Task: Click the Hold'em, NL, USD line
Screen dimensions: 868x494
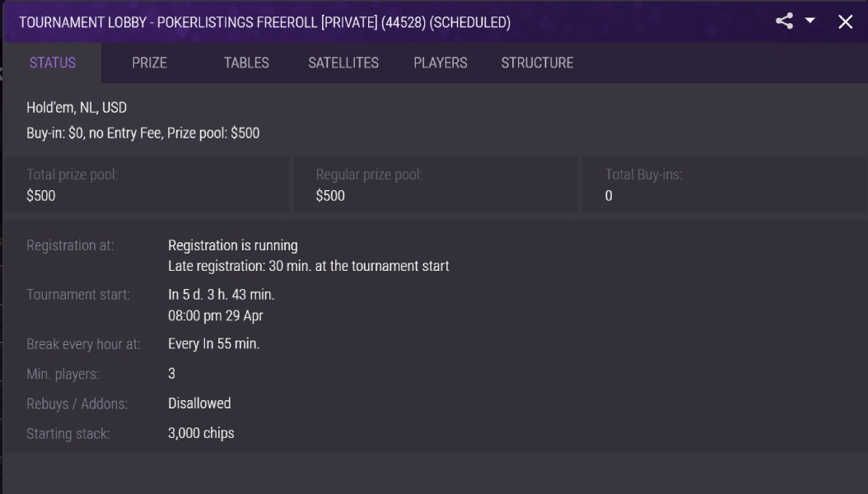Action: click(77, 107)
